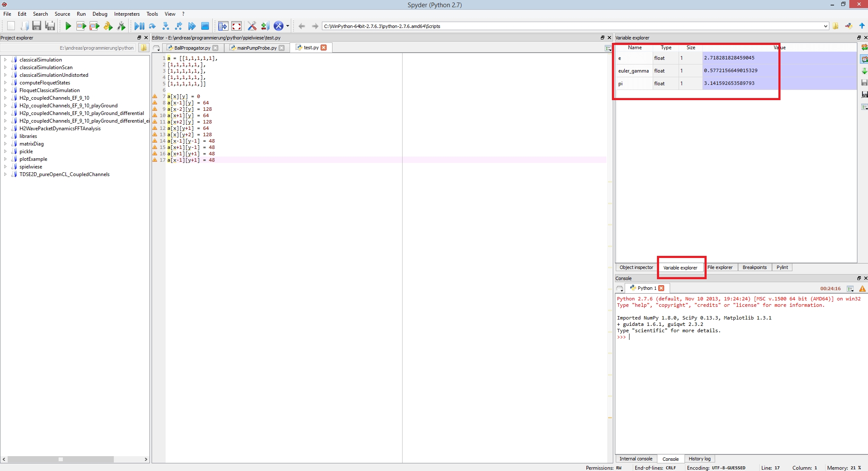
Task: Expand the libraries tree item
Action: coord(5,136)
